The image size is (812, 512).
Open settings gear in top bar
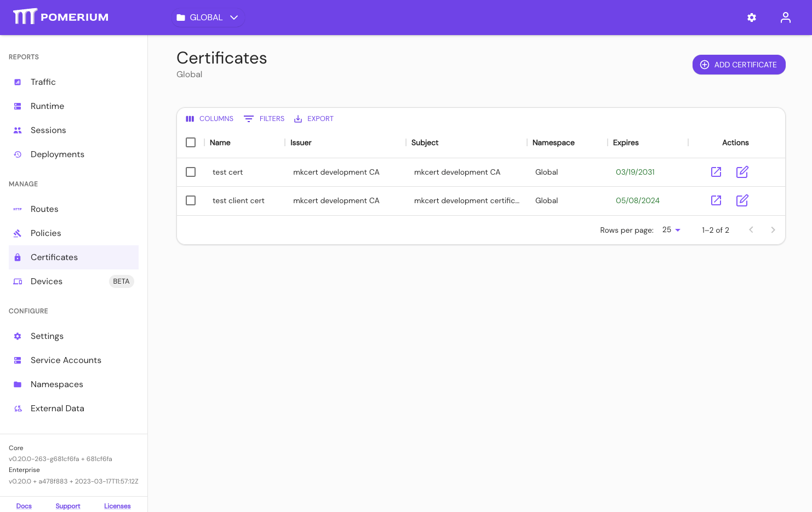tap(751, 17)
